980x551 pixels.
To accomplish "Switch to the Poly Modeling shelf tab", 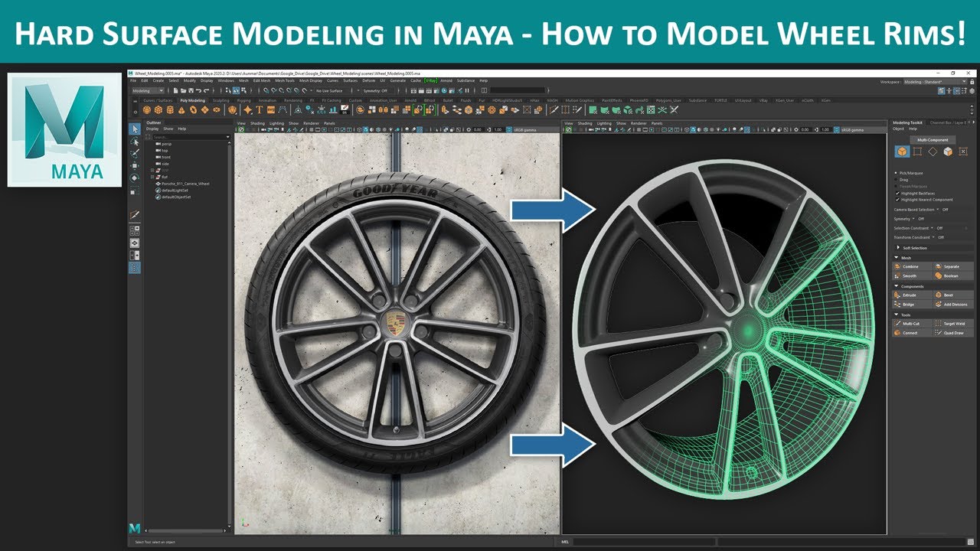I will click(192, 100).
